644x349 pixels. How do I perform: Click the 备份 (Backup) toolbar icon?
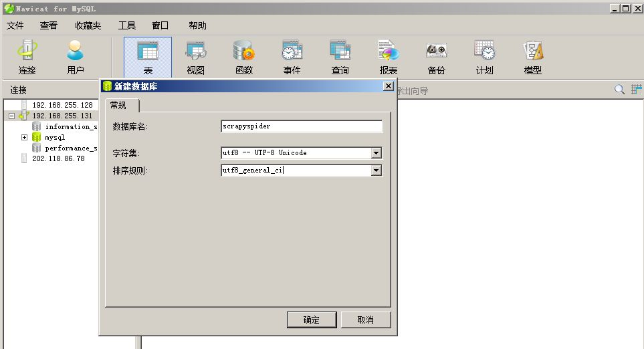[x=436, y=57]
